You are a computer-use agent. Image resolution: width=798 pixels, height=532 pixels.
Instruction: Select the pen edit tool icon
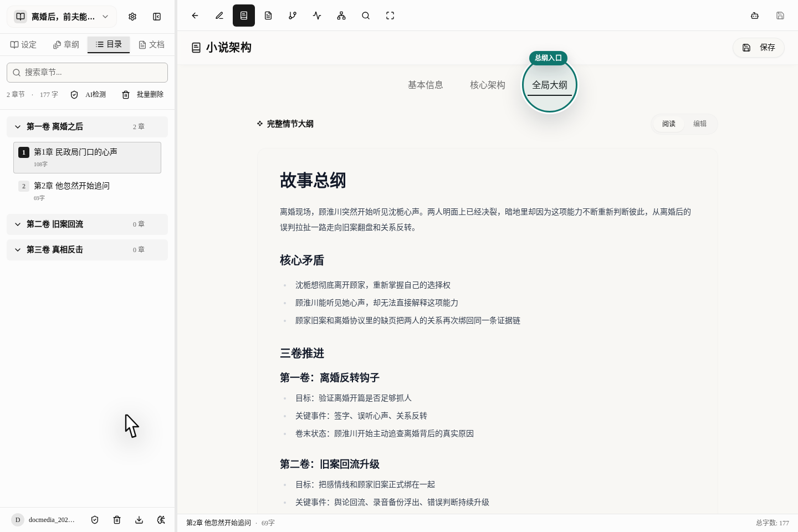219,16
